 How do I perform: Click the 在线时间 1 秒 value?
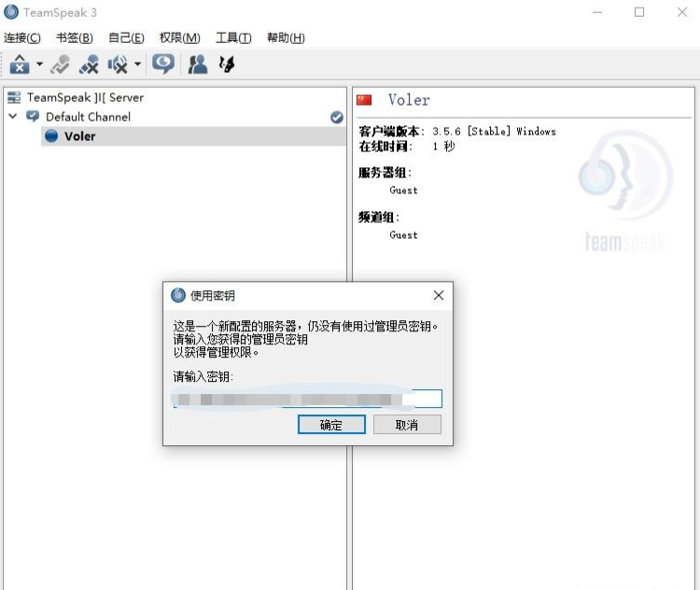[443, 147]
